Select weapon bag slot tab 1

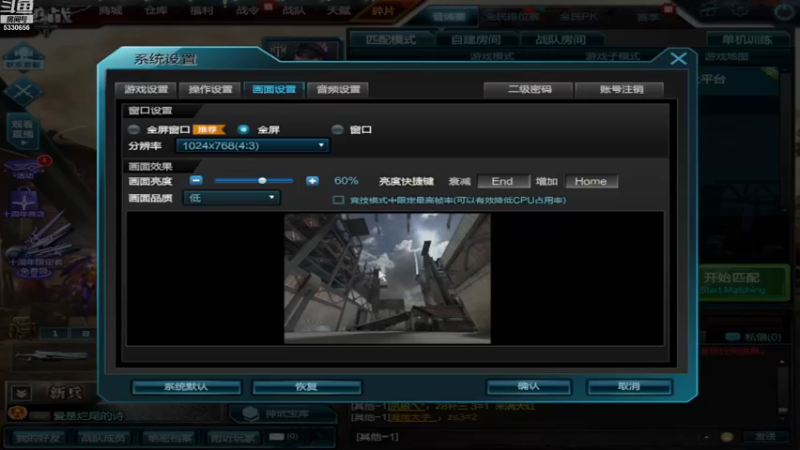click(x=56, y=334)
